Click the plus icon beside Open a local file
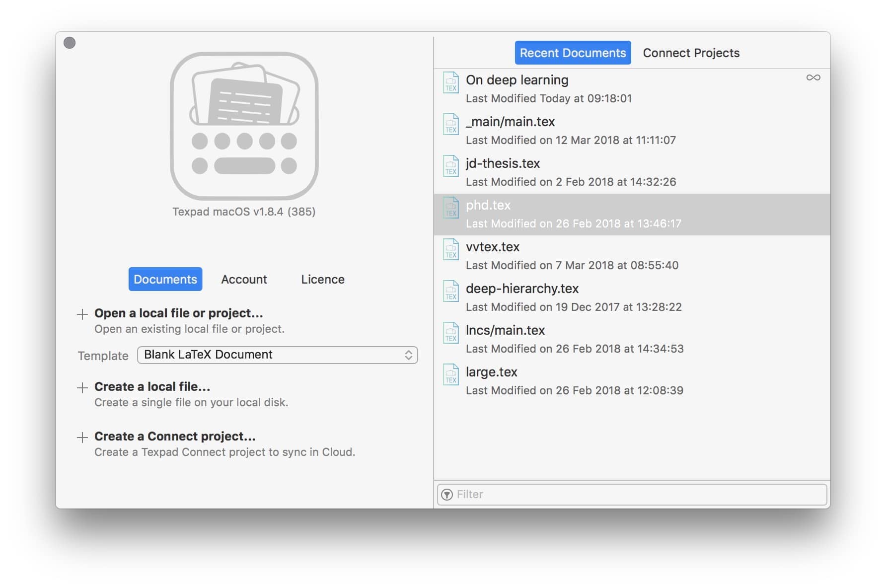Viewport: 886px width, 588px height. (82, 314)
